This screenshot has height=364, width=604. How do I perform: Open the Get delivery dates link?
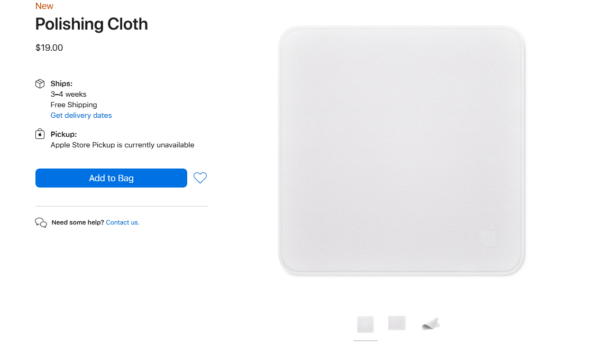[81, 115]
